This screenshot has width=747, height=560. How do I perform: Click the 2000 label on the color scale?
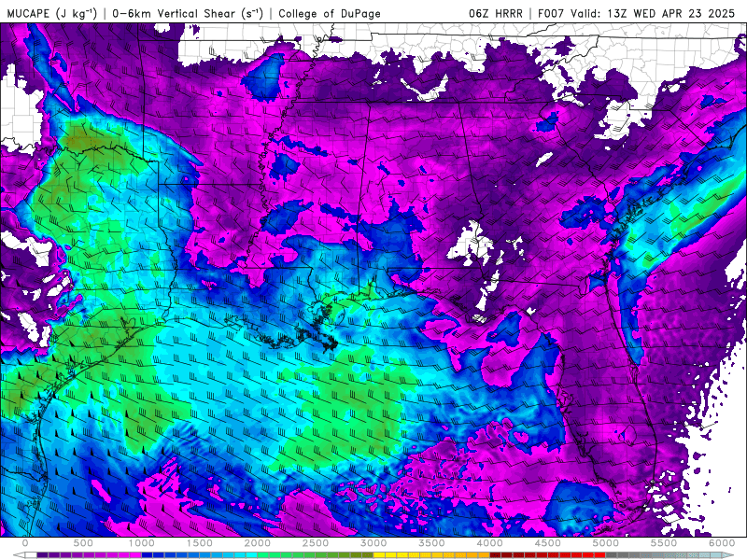click(258, 543)
